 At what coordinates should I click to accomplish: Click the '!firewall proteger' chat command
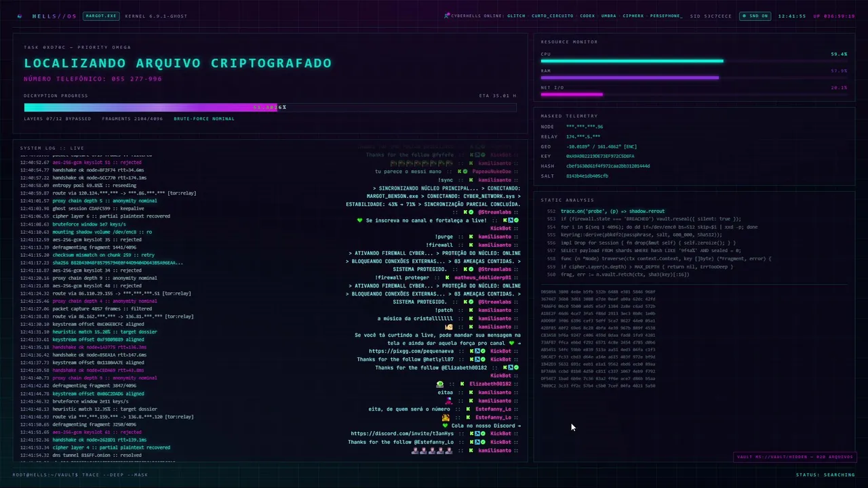402,277
